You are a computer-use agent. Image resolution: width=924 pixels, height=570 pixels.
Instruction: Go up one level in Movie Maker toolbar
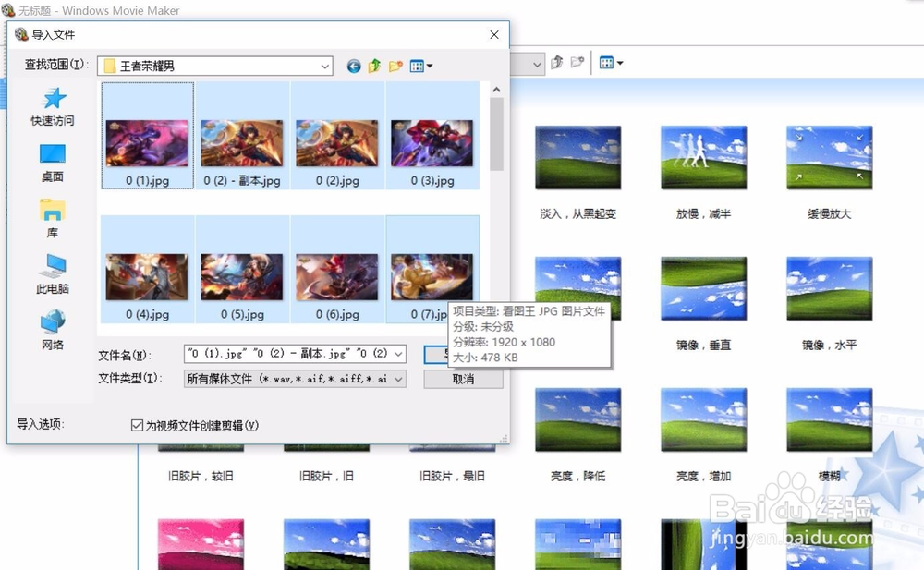557,63
